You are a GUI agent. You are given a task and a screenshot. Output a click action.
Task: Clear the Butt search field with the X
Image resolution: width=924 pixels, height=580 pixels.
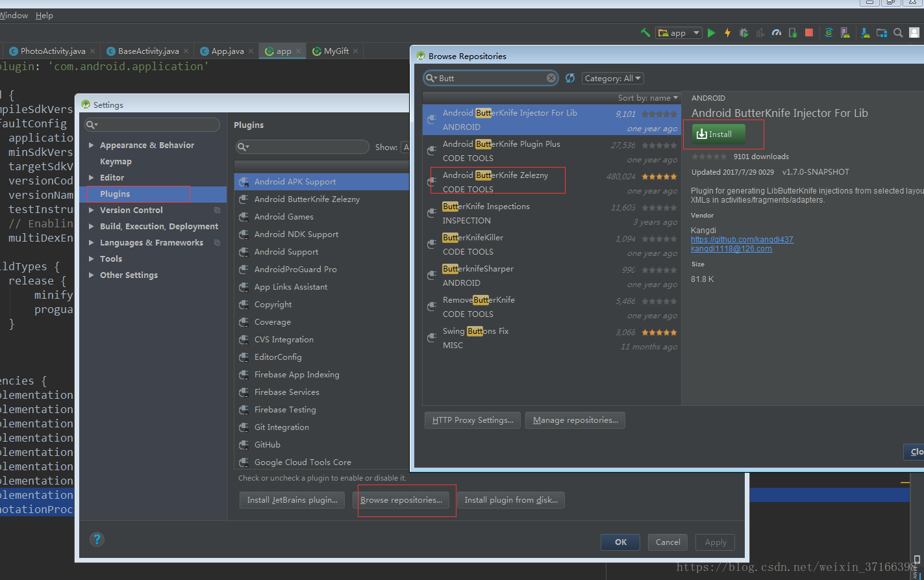pos(551,77)
